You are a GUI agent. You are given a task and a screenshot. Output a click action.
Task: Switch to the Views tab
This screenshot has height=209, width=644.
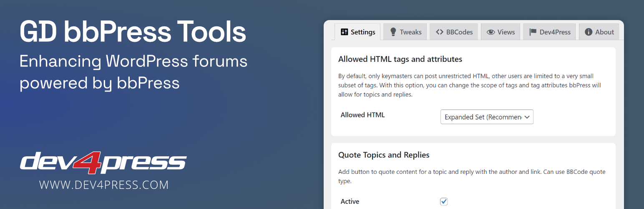[501, 32]
